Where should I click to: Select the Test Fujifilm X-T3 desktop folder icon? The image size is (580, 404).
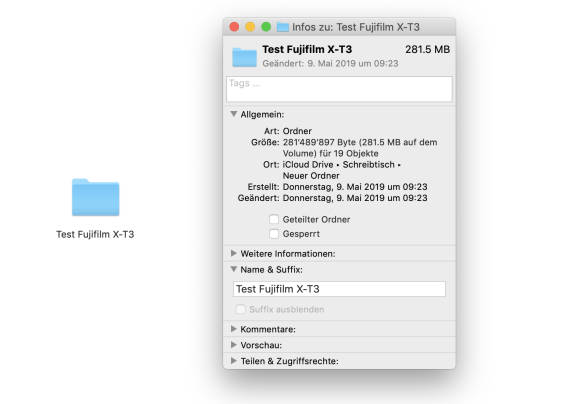tap(95, 197)
